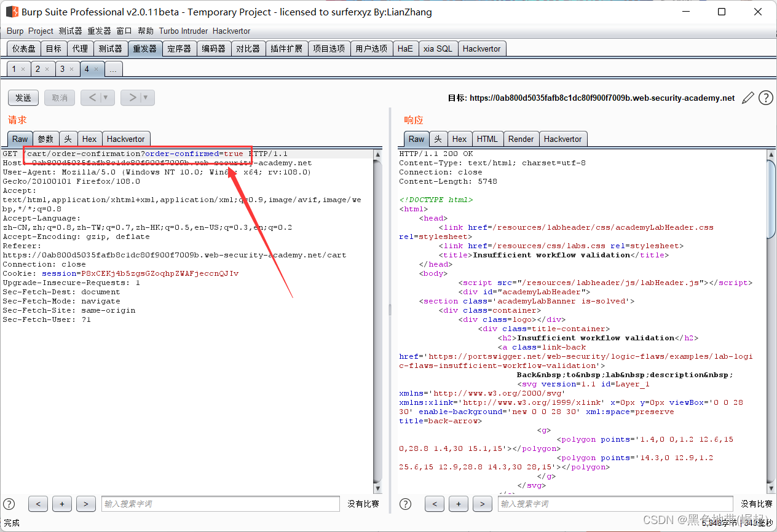This screenshot has width=777, height=532.
Task: Close Repeater tab 1
Action: coord(23,69)
